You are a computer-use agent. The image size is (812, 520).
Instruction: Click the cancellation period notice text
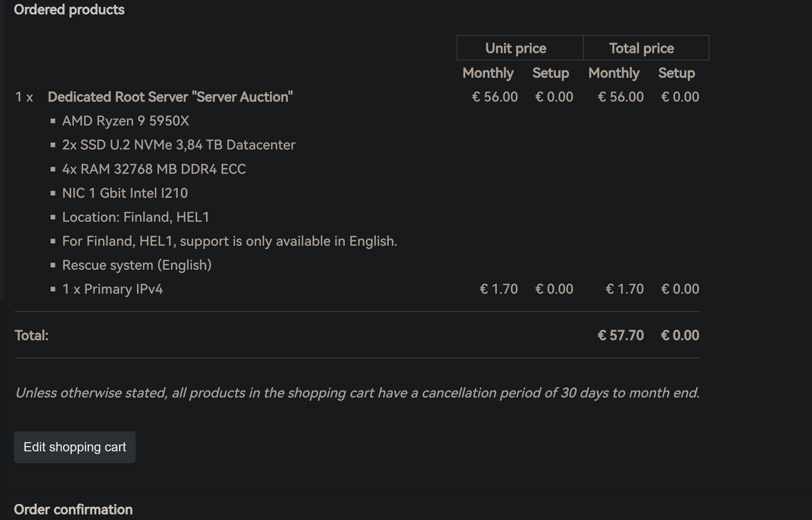coord(357,393)
